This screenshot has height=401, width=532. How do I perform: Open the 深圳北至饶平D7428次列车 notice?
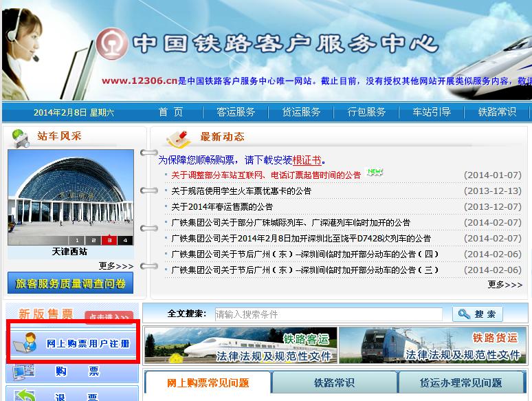(x=301, y=239)
